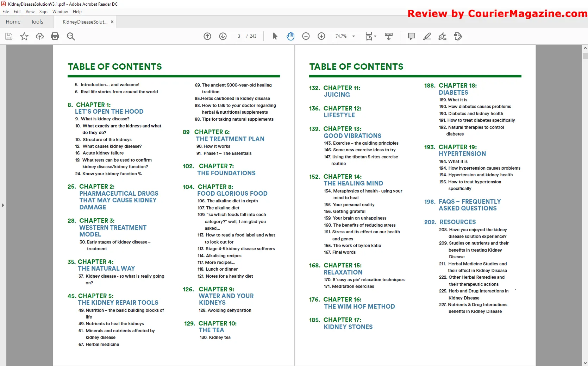The image size is (588, 366).
Task: Click the scrolling mode icon
Action: (x=389, y=36)
